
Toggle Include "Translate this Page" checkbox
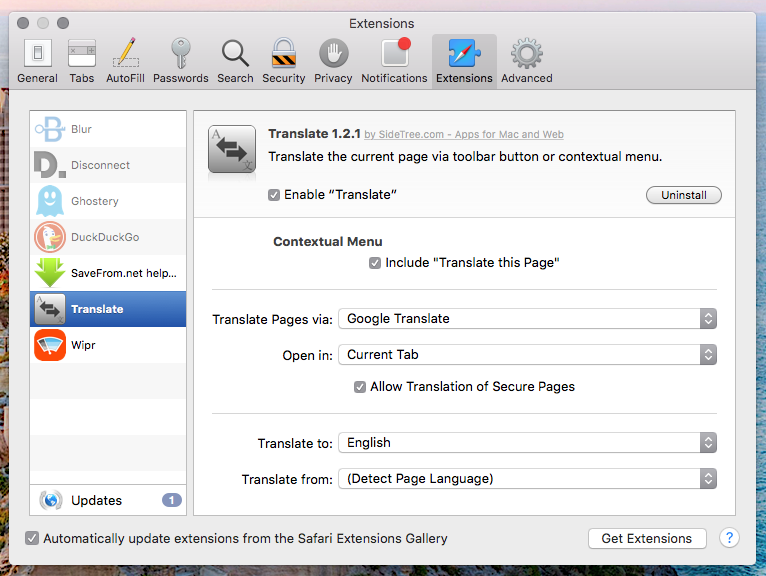(375, 263)
